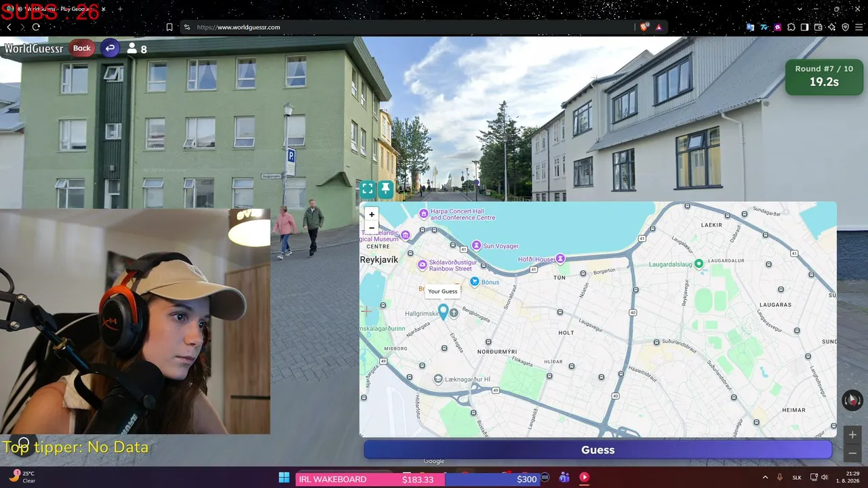Click the Your Guess map pin
This screenshot has width=868, height=488.
tap(443, 312)
